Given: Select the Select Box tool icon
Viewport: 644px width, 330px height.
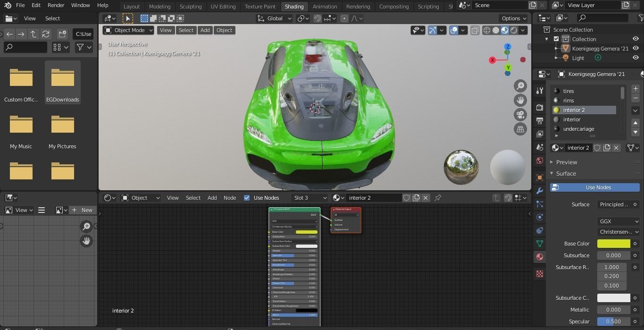Looking at the screenshot, I should tap(128, 18).
